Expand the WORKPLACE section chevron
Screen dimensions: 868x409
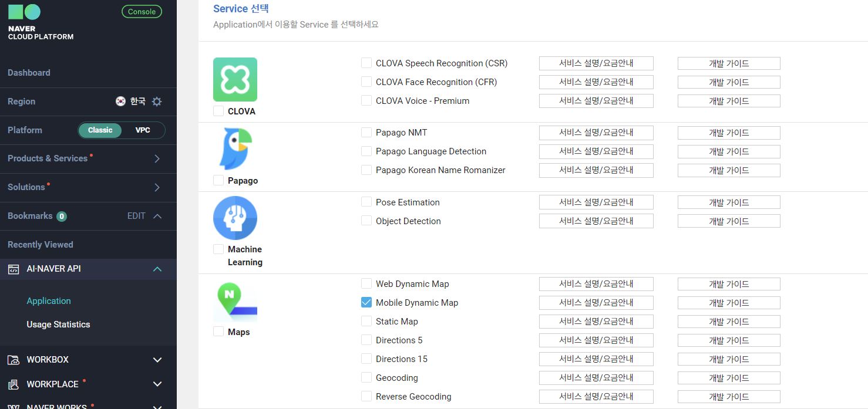pos(157,384)
